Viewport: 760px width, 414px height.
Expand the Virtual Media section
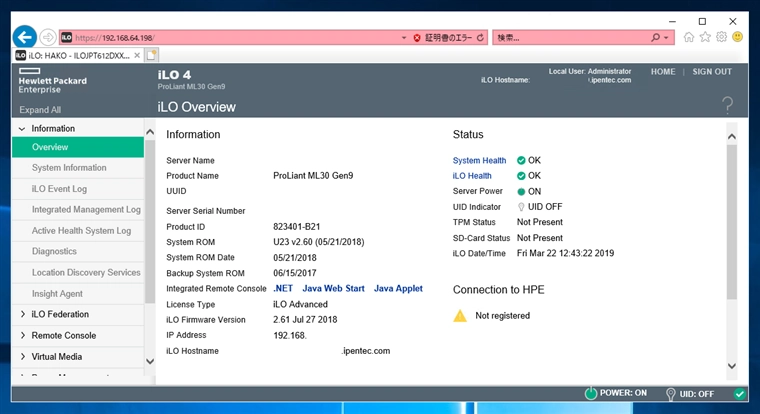coord(22,357)
